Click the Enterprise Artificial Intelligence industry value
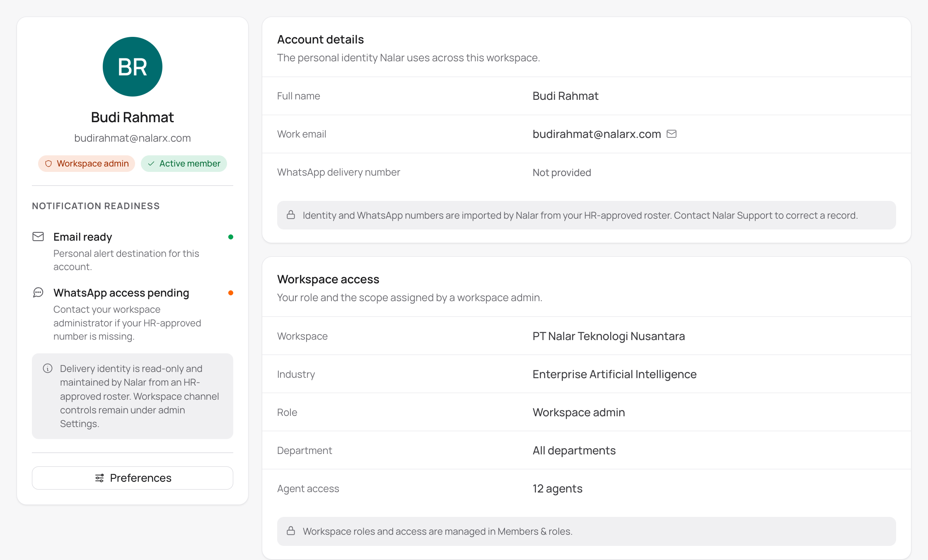This screenshot has height=560, width=928. [x=614, y=374]
